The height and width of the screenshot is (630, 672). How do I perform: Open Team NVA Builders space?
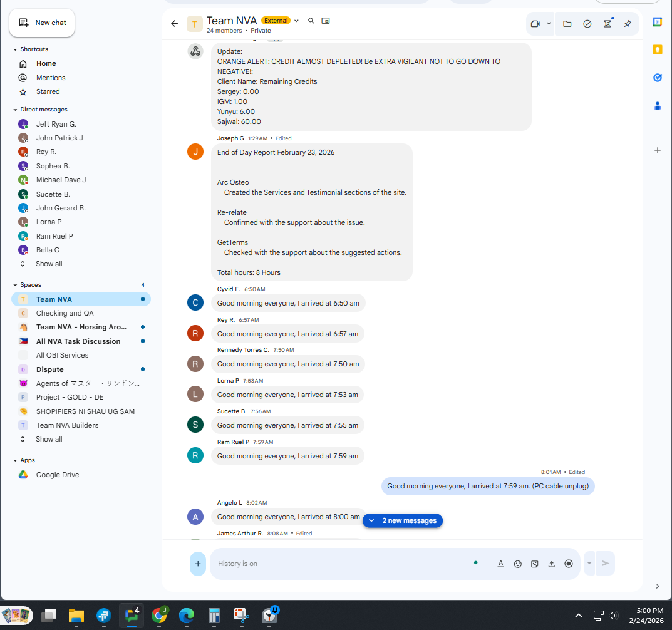[x=67, y=426]
